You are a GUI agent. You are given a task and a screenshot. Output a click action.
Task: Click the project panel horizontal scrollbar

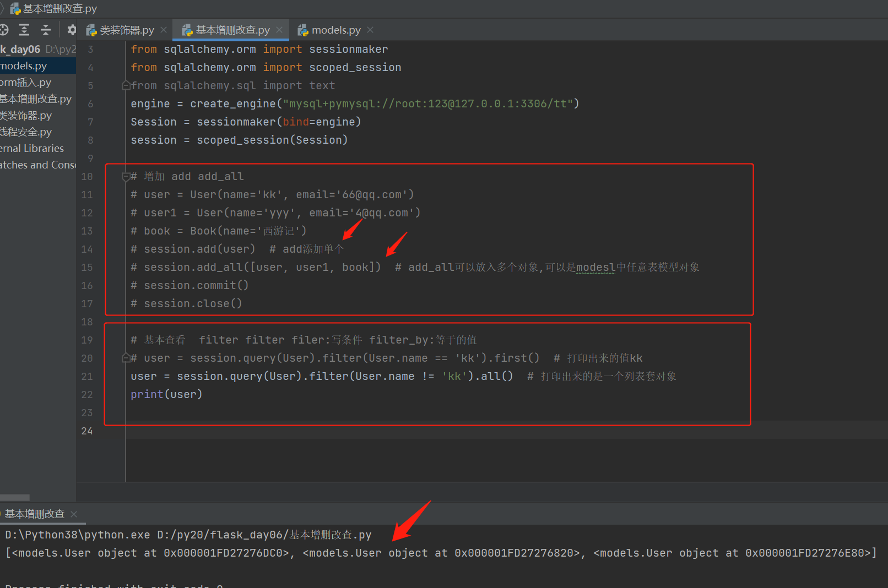[15, 498]
